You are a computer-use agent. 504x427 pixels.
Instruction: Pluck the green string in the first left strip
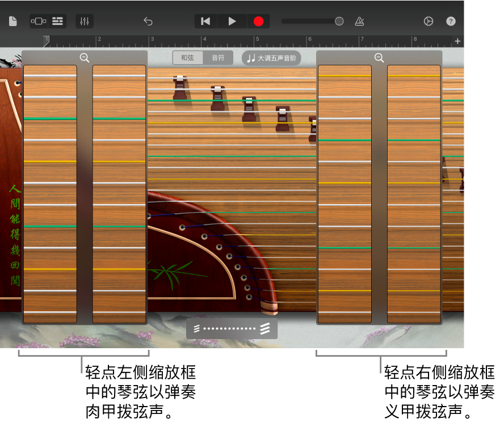(x=50, y=119)
